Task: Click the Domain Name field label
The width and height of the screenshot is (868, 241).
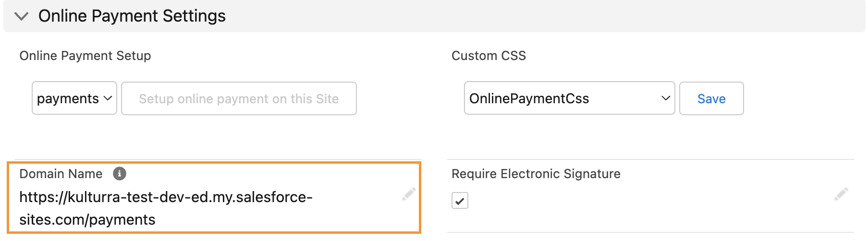Action: [61, 174]
